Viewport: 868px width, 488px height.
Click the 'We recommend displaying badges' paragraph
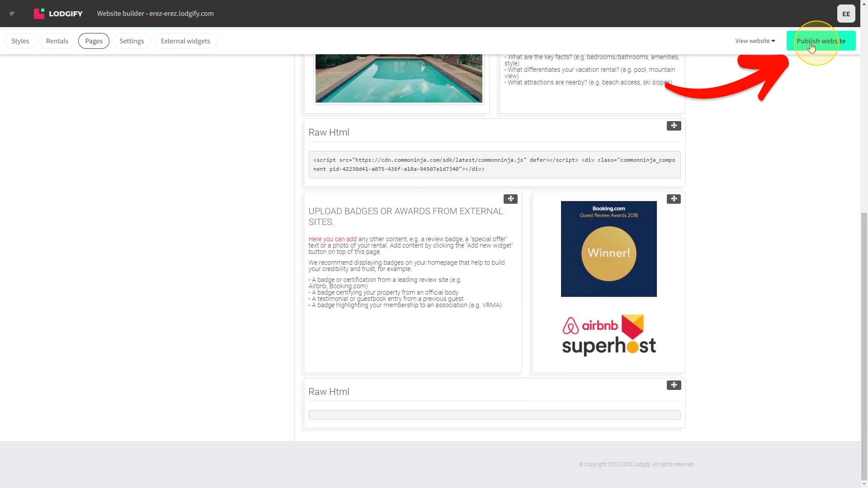406,266
